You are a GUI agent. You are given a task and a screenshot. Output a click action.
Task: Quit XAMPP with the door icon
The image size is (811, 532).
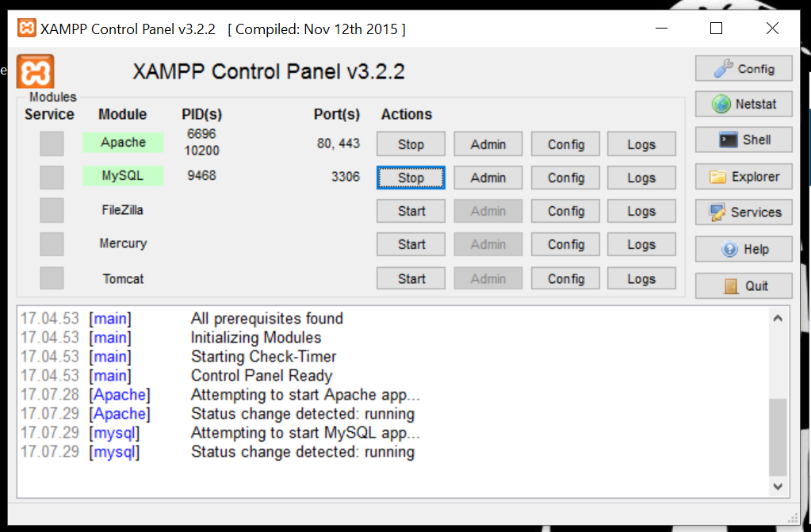coord(744,285)
